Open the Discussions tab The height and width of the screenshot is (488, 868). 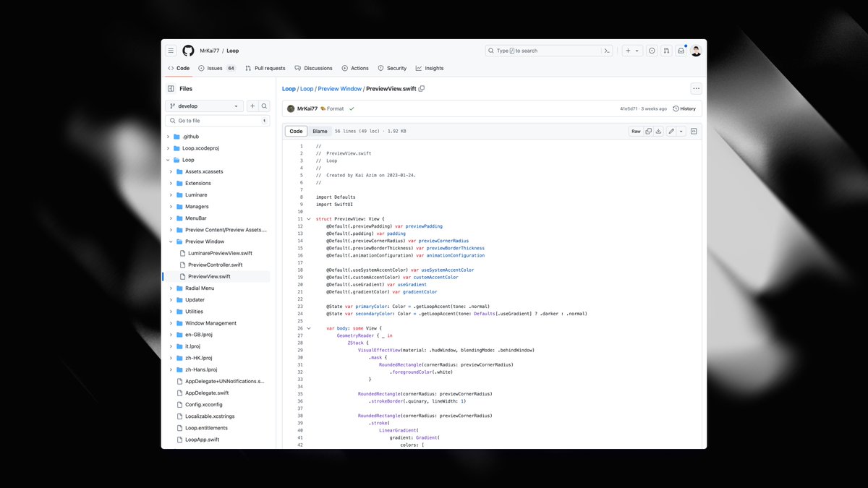coord(313,68)
